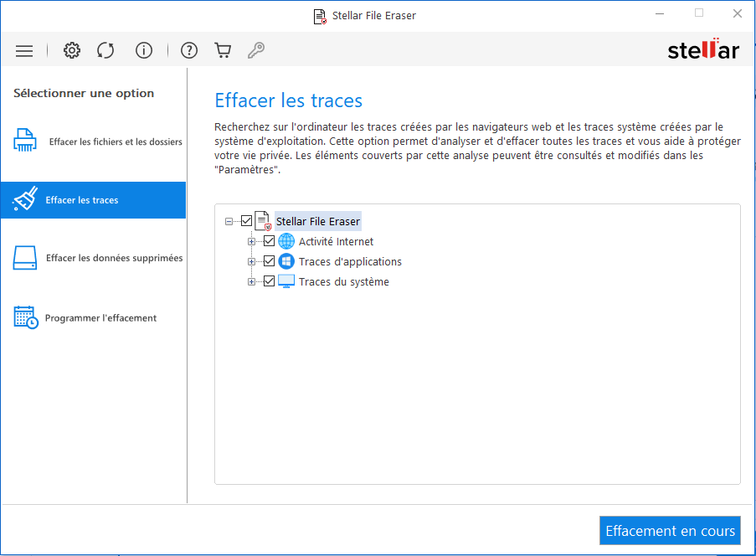Expand the Traces du système node
Viewport: 756px width, 556px height.
tap(251, 282)
